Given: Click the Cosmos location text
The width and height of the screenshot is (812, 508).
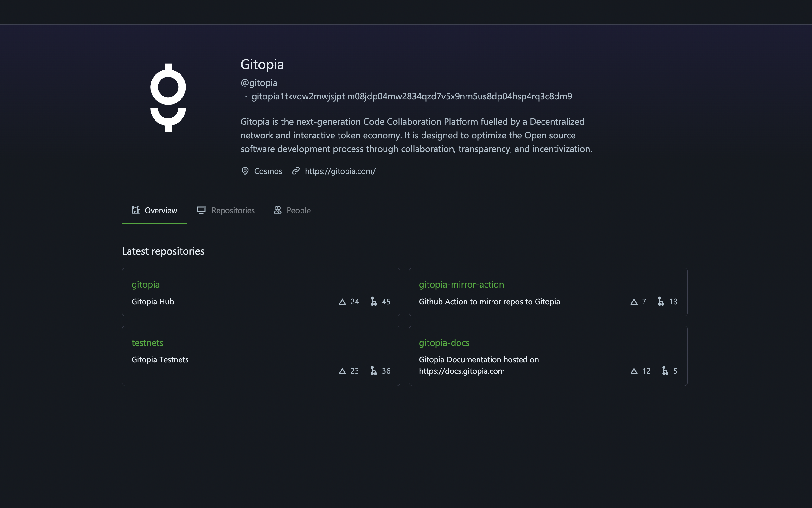Looking at the screenshot, I should pyautogui.click(x=268, y=171).
